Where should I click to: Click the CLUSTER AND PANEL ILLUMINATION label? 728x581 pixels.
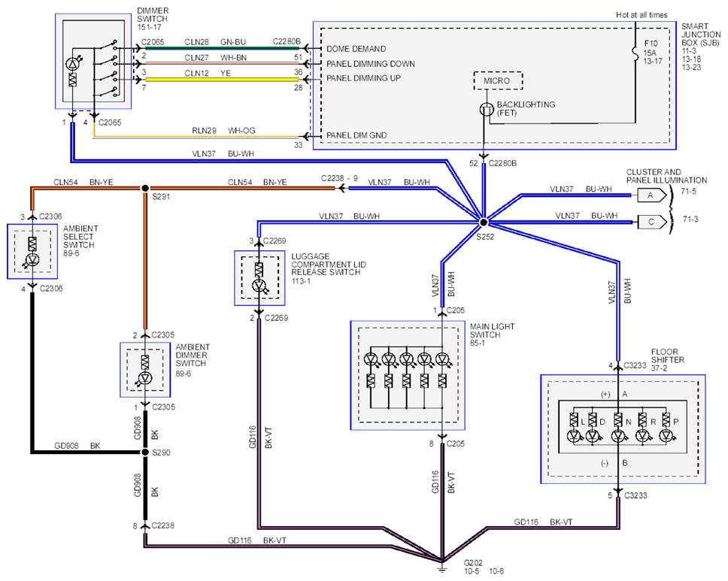tap(666, 176)
